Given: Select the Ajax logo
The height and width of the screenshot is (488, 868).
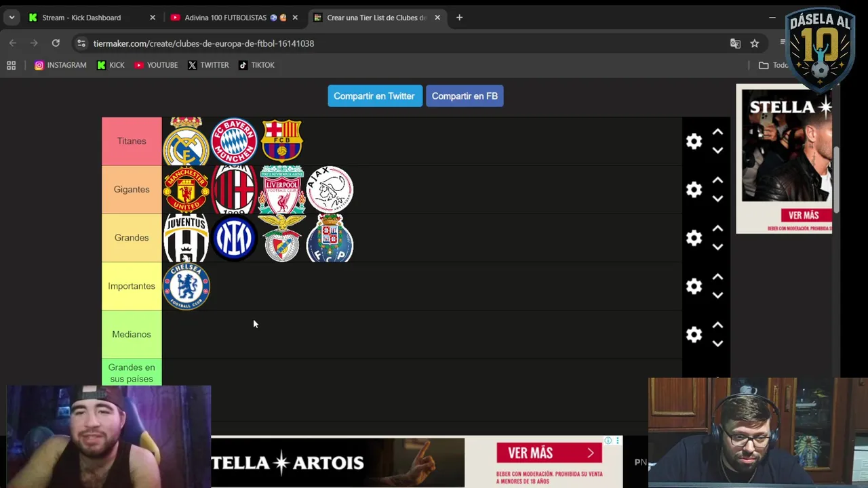Looking at the screenshot, I should tap(330, 190).
